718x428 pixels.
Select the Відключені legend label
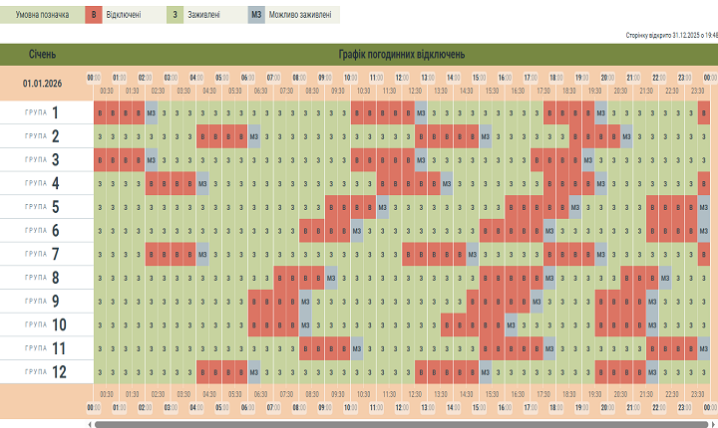[124, 15]
